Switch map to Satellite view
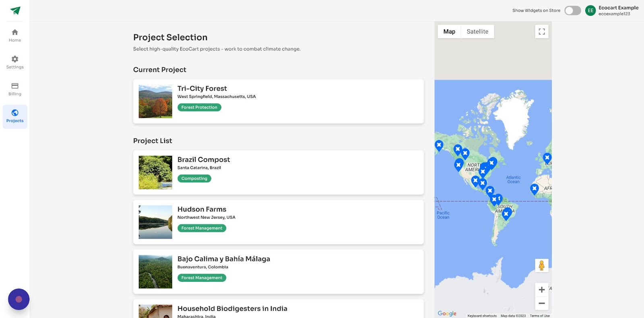The width and height of the screenshot is (644, 318). (x=477, y=31)
